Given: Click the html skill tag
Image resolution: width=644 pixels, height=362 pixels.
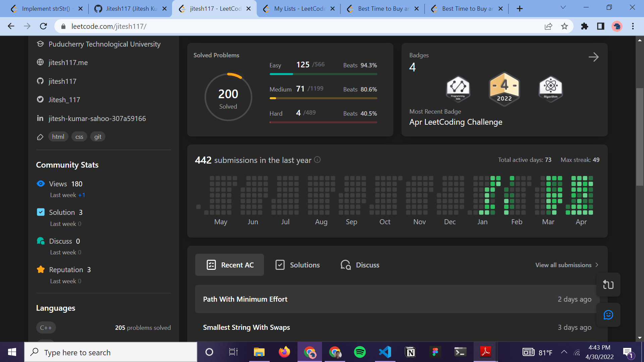Looking at the screenshot, I should pyautogui.click(x=58, y=136).
